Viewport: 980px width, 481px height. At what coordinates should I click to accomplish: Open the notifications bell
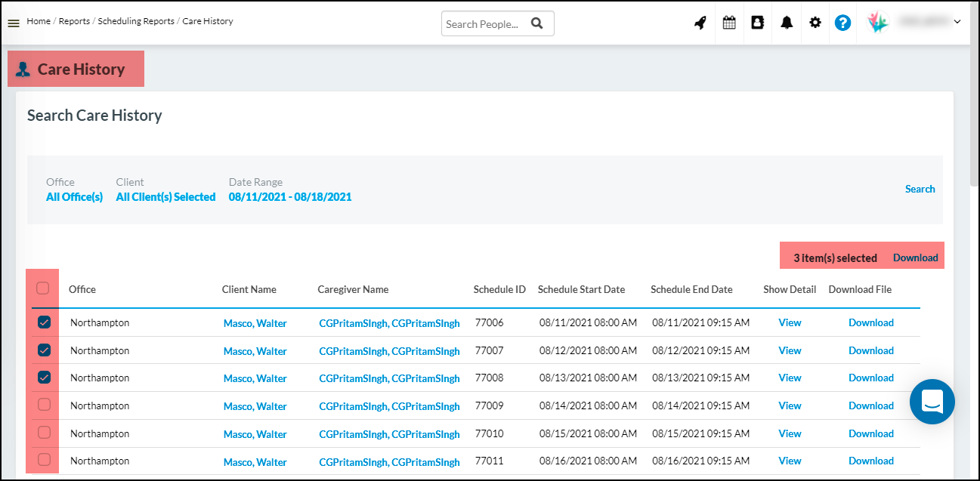(x=787, y=23)
